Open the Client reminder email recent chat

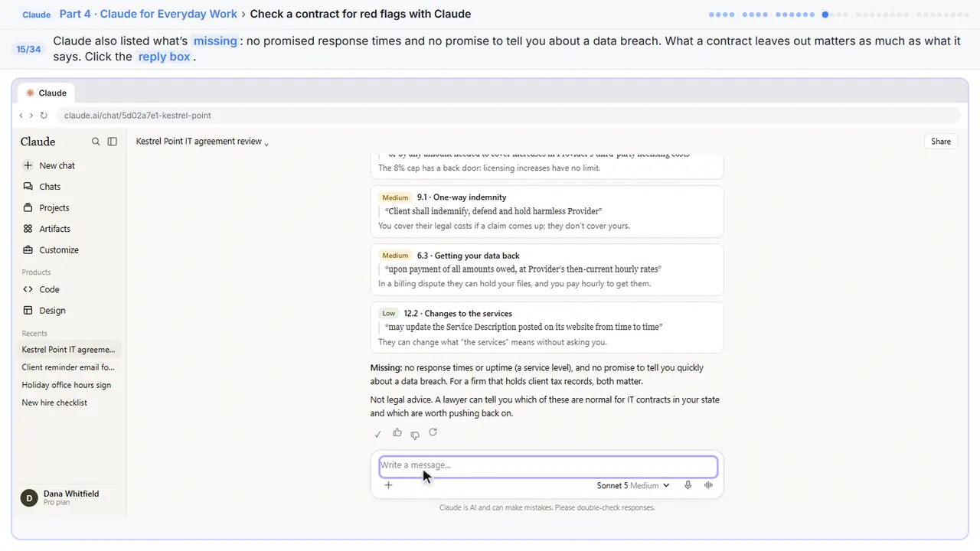click(x=70, y=367)
